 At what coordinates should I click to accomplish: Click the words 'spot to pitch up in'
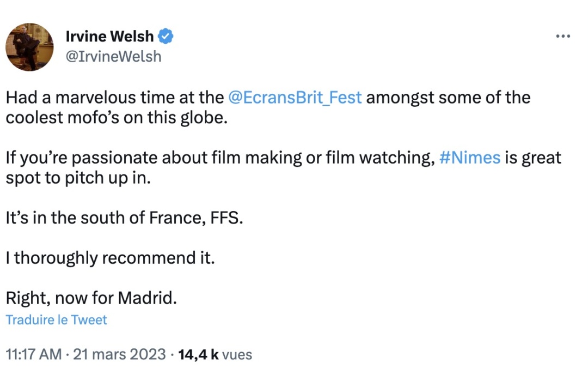(x=78, y=178)
